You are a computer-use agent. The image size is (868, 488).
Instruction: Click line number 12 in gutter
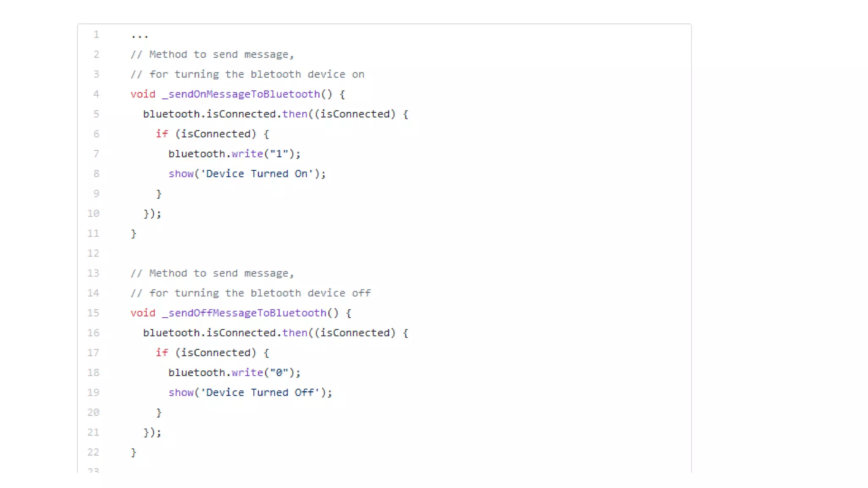[93, 253]
